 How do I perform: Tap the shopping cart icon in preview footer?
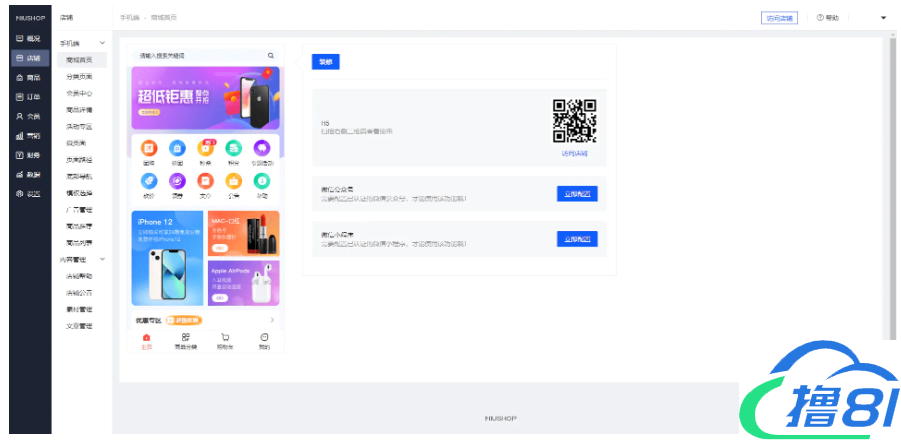coord(225,338)
